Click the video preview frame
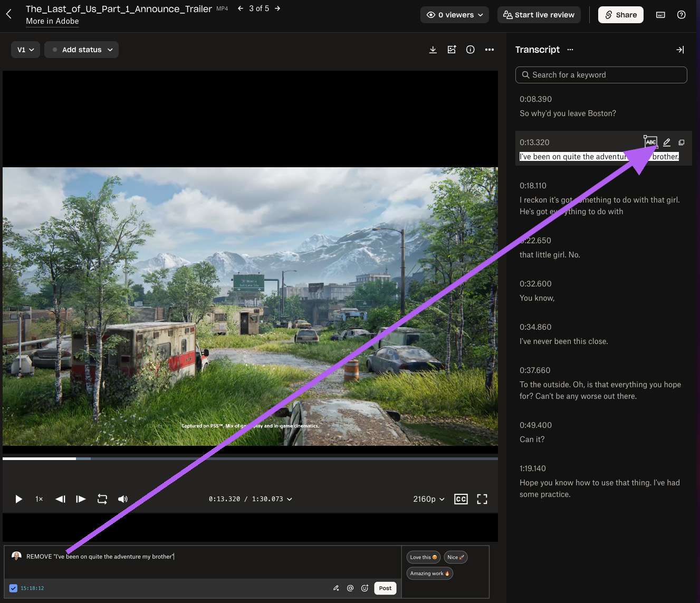The width and height of the screenshot is (700, 603). click(250, 306)
